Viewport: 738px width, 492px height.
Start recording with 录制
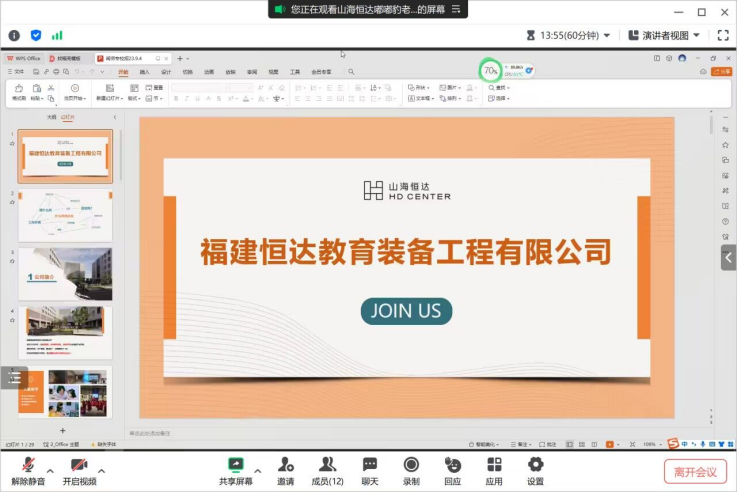(x=411, y=471)
